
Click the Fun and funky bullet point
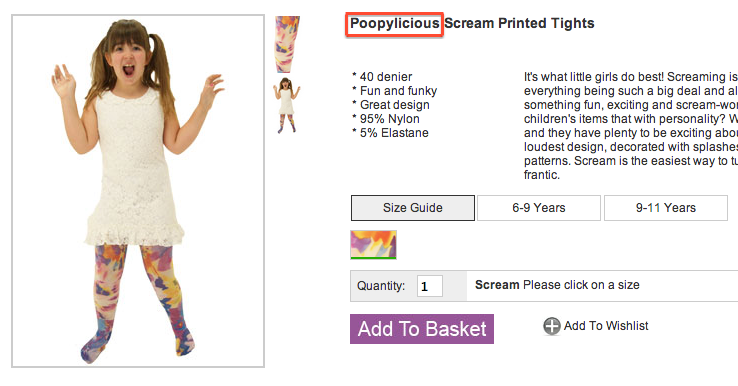[x=394, y=91]
